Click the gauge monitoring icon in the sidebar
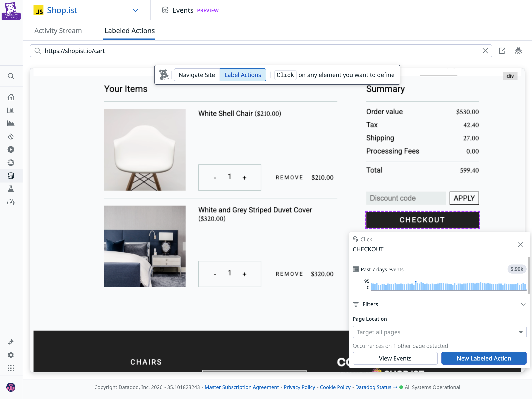Image resolution: width=532 pixels, height=399 pixels. click(x=11, y=202)
